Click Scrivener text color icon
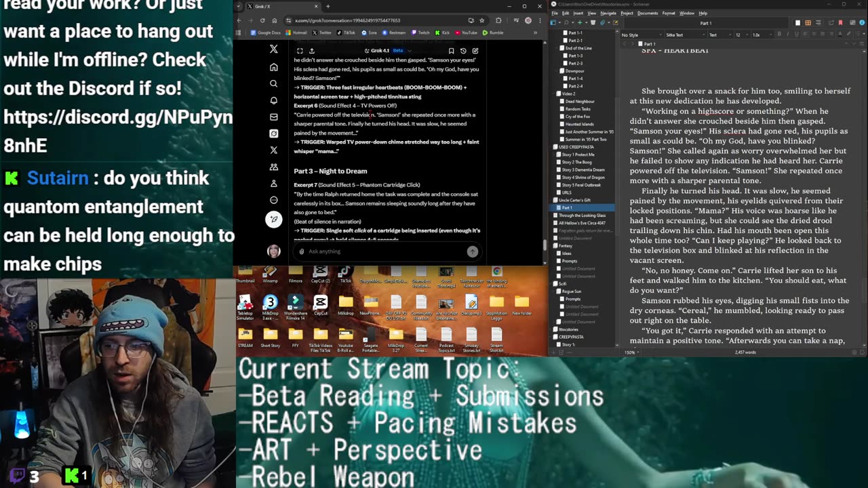Viewport: 868px width, 488px height. pos(841,35)
